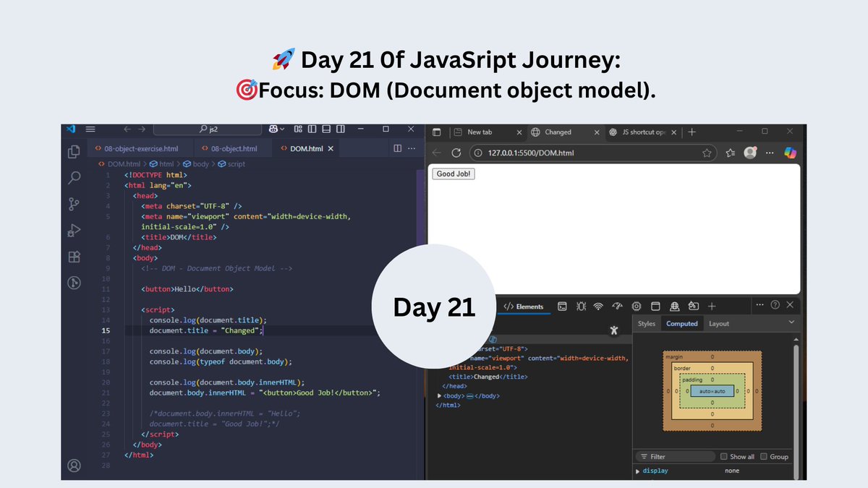Click the body breadcrumb item
868x488 pixels.
196,164
